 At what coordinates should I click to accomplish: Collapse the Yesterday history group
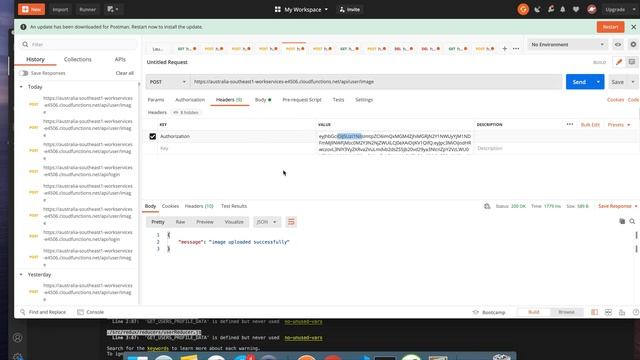[21, 275]
